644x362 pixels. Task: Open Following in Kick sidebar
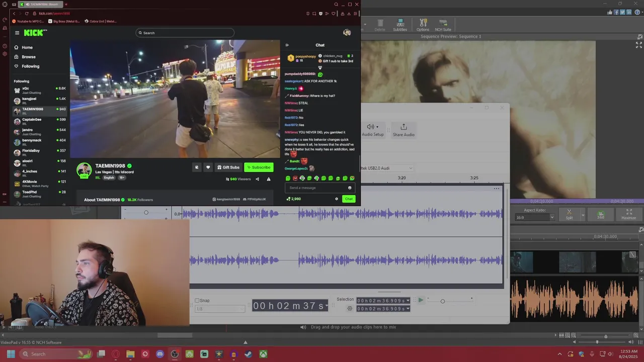pyautogui.click(x=27, y=66)
